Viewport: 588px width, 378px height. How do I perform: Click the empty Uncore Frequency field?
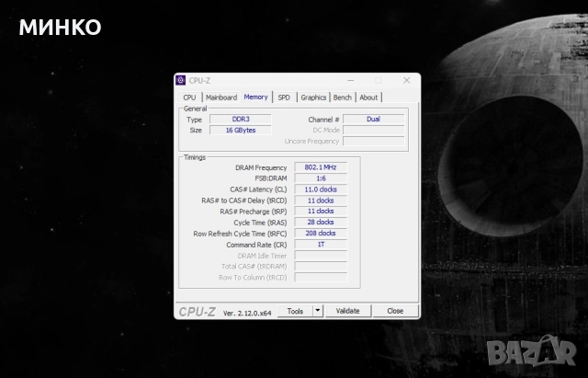tap(374, 141)
